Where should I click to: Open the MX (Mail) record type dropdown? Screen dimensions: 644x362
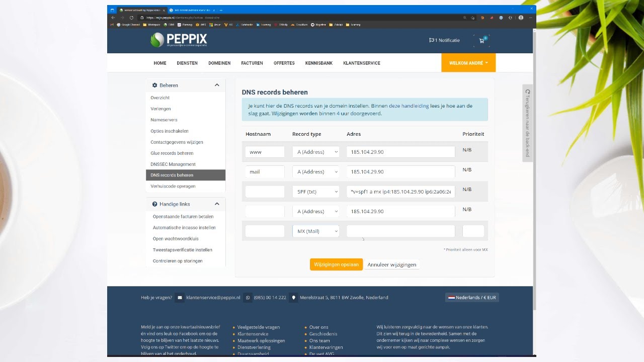click(x=316, y=231)
